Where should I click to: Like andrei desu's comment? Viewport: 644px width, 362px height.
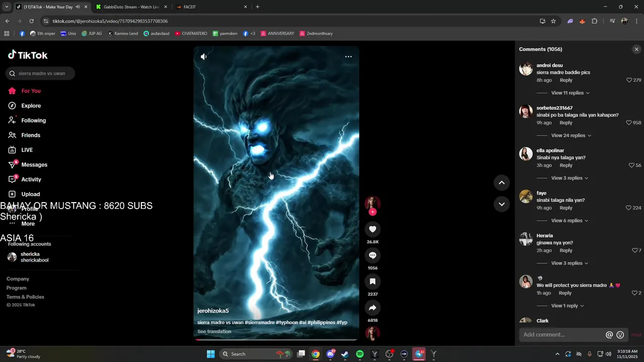[629, 80]
